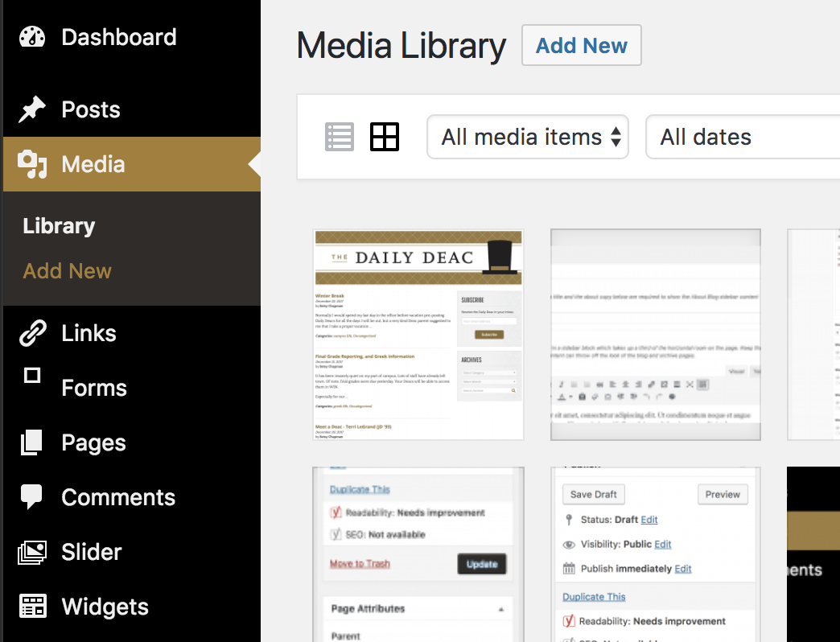Open the Save Draft publish box thumbnail
Screen dimensions: 840x642
coord(656,554)
